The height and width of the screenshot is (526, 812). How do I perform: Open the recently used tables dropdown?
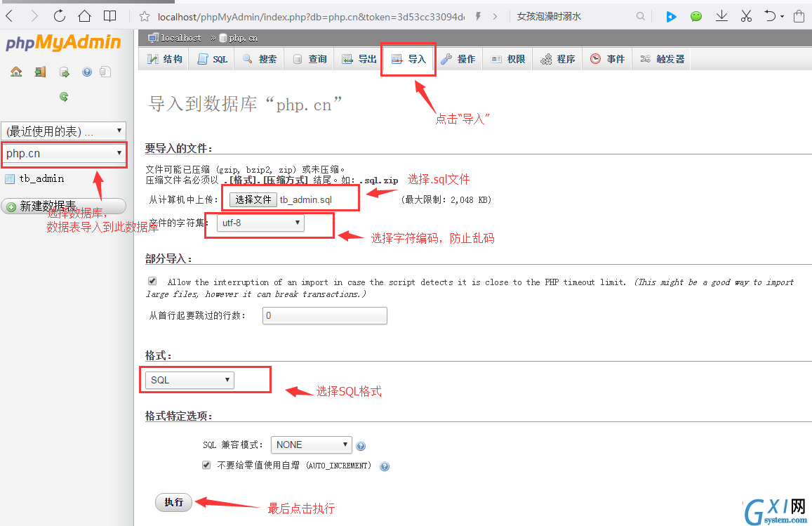tap(64, 131)
